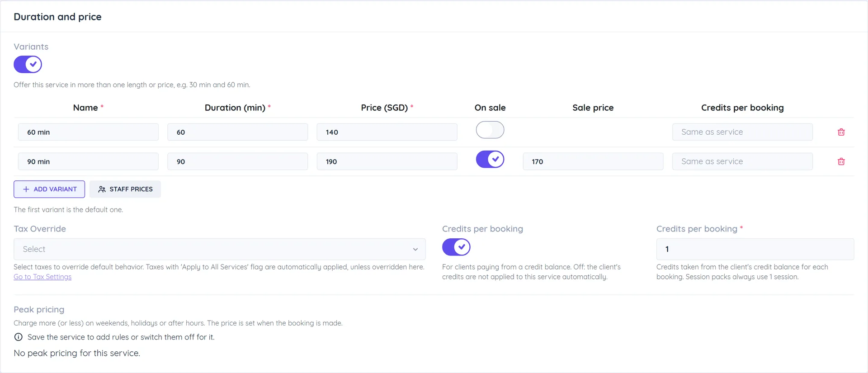This screenshot has height=373, width=868.
Task: Select the 'No peak pricing for this service.' text
Action: [x=77, y=353]
